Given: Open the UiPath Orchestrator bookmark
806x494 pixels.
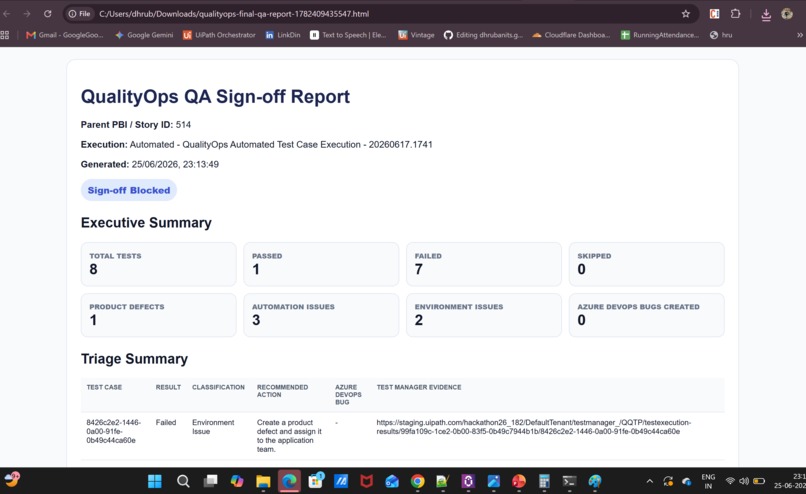Looking at the screenshot, I should [219, 35].
